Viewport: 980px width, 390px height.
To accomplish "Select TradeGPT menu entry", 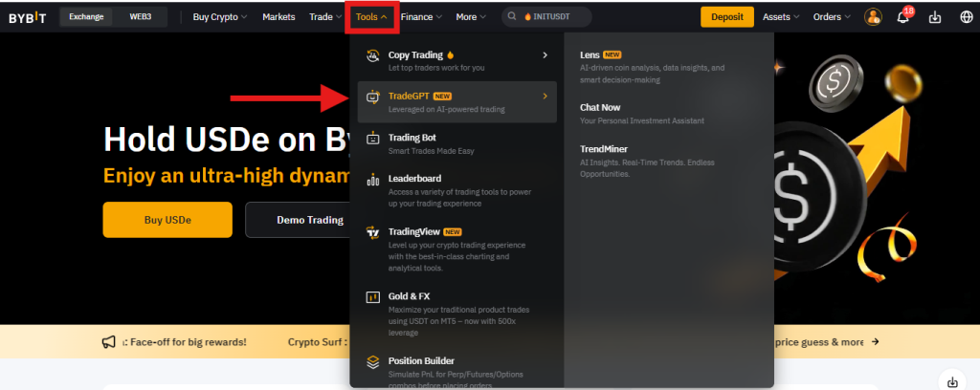I will tap(457, 101).
